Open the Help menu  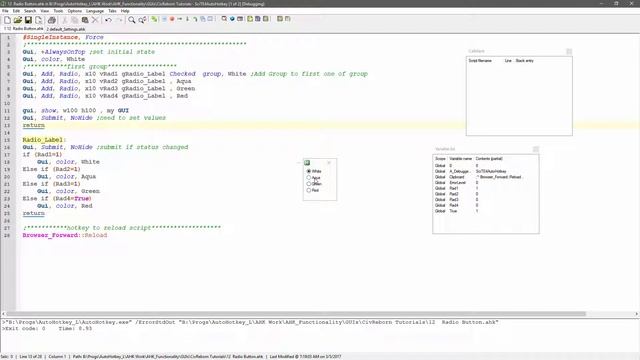[x=125, y=11]
